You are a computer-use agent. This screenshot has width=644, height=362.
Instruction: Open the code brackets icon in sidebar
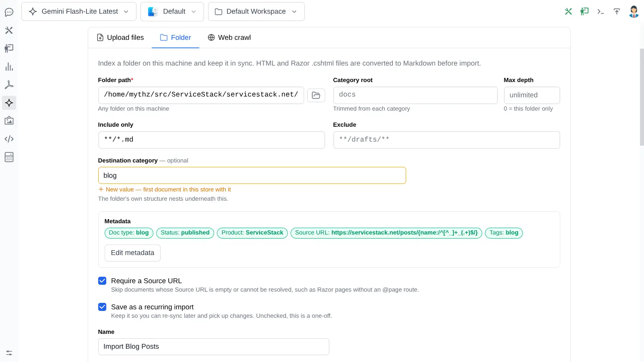(x=9, y=139)
